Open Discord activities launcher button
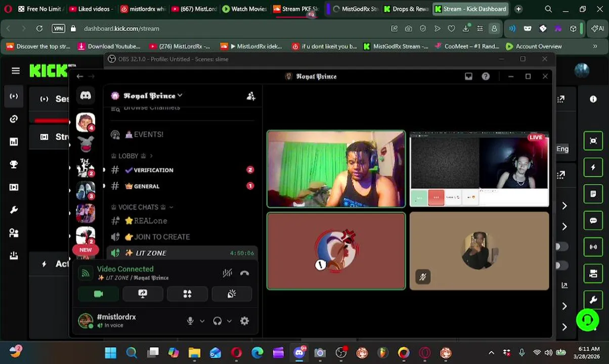609x364 pixels. click(187, 294)
